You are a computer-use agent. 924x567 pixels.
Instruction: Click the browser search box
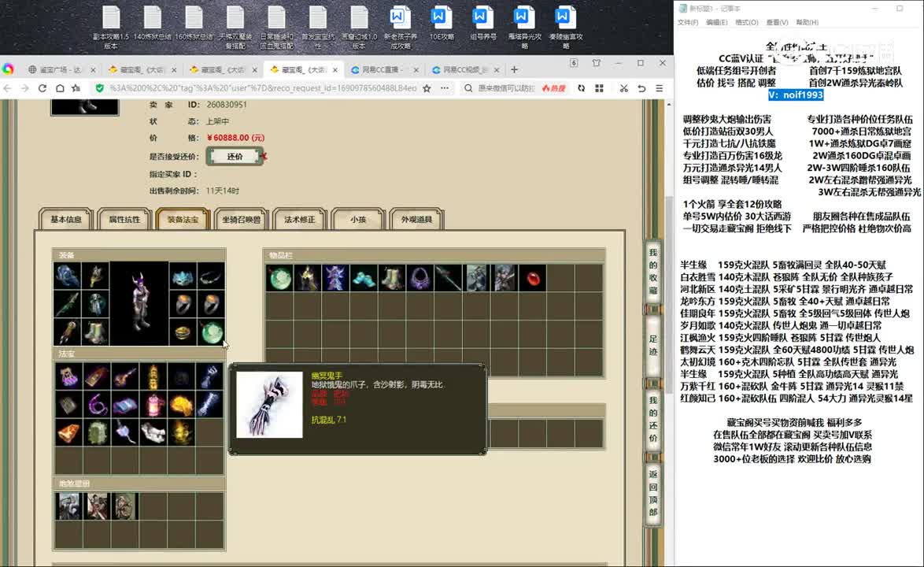[507, 88]
